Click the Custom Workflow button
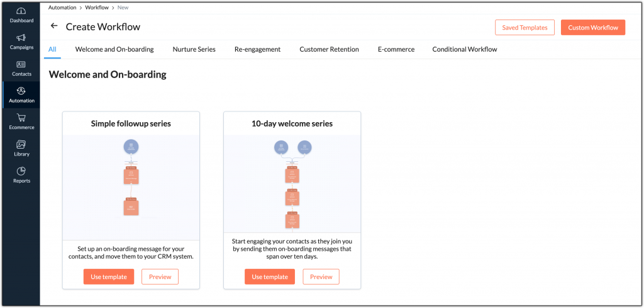Image resolution: width=644 pixels, height=308 pixels. click(x=592, y=28)
